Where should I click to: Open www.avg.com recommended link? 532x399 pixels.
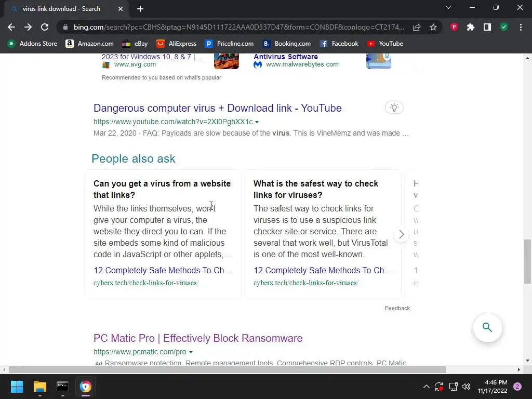coord(135,64)
